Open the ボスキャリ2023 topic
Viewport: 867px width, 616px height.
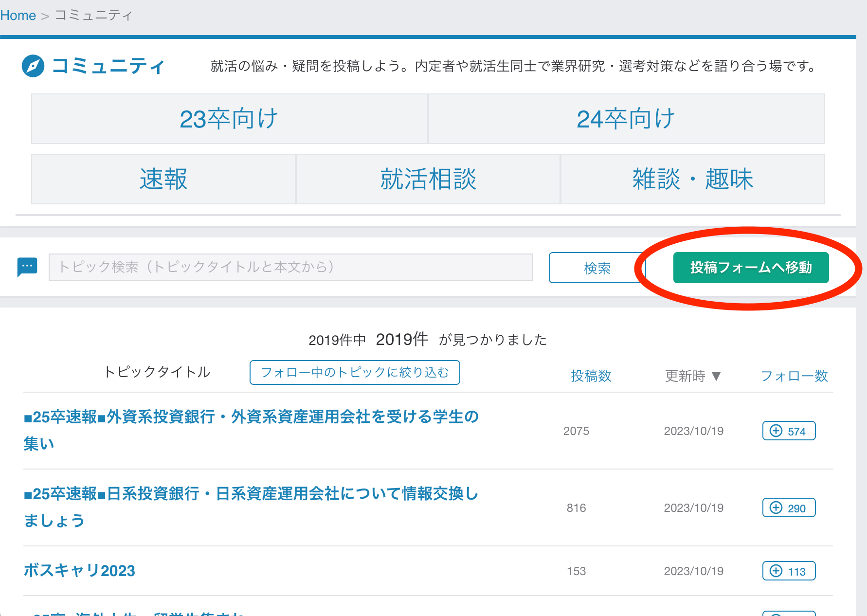click(x=79, y=571)
